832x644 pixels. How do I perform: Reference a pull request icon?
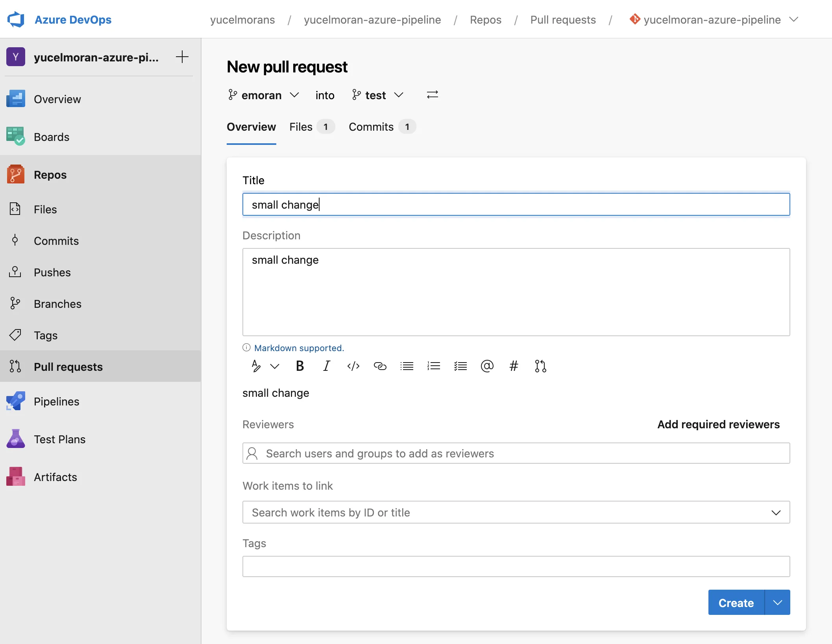point(540,366)
